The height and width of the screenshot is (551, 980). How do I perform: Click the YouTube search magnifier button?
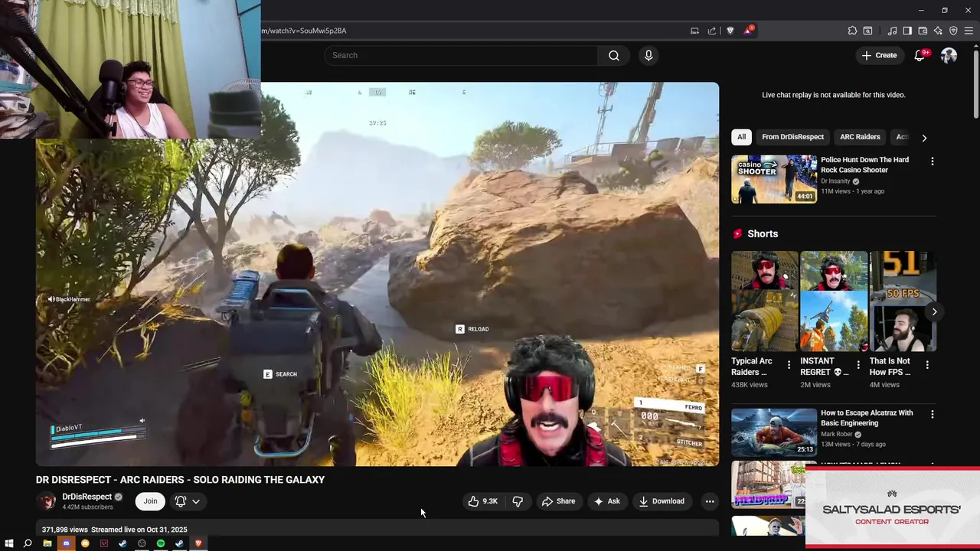(614, 55)
